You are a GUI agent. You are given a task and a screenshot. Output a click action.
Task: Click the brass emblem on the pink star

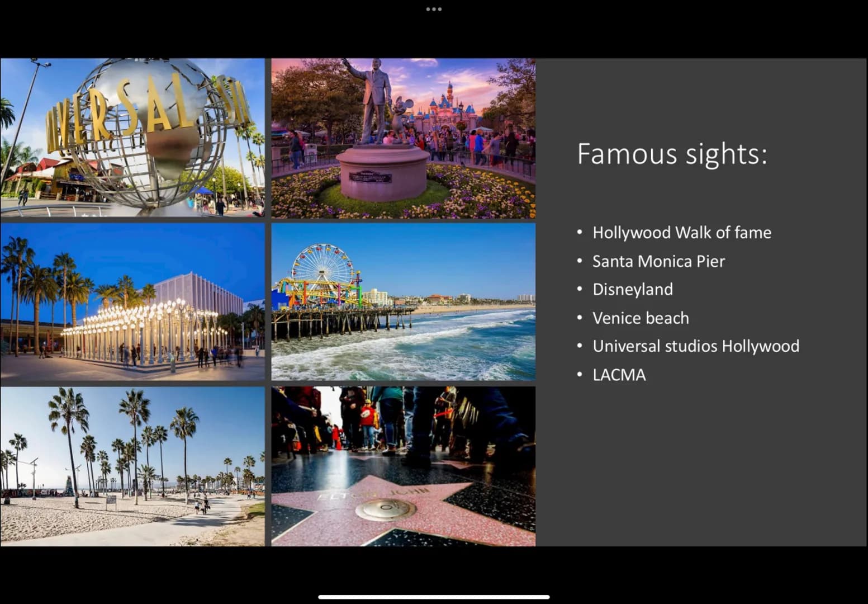click(x=386, y=509)
